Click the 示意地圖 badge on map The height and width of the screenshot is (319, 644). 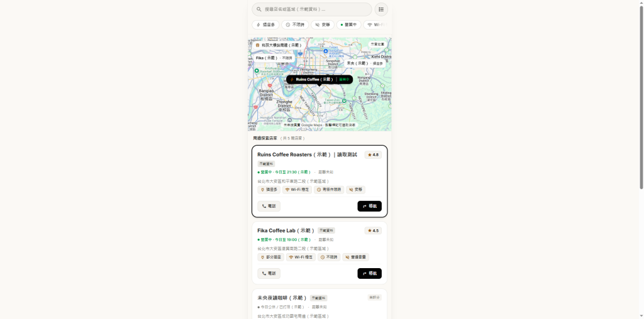(377, 44)
